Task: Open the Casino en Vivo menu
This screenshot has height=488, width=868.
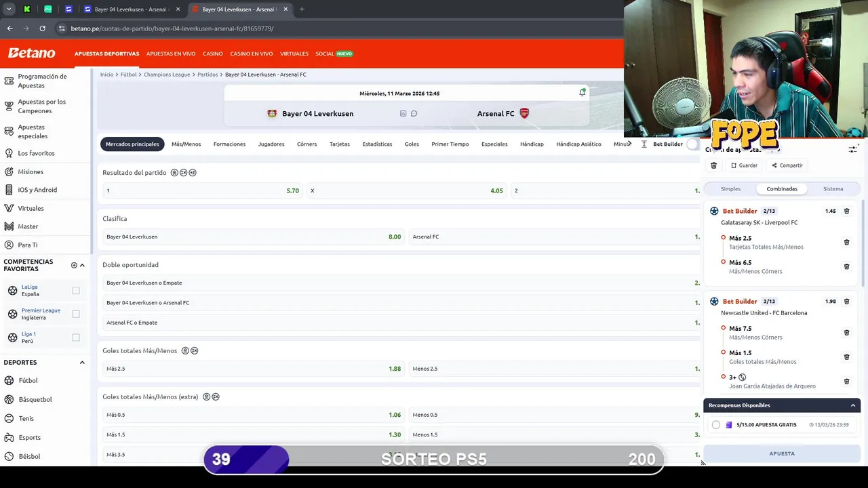Action: pyautogui.click(x=252, y=54)
